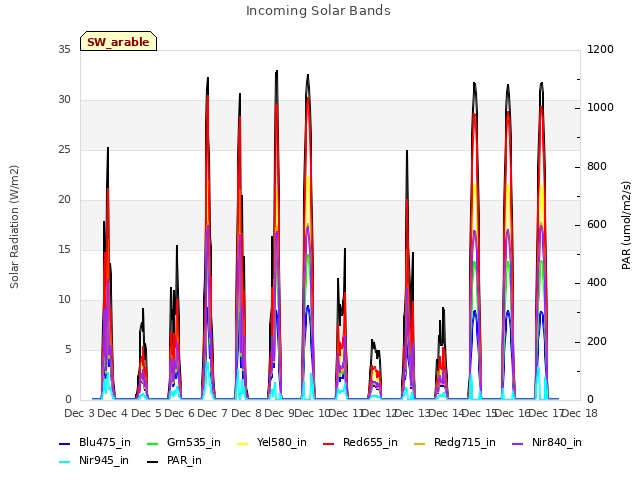Screen dimensions: 640x480
Task: Click the SW_arable annotation box
Action: point(118,41)
